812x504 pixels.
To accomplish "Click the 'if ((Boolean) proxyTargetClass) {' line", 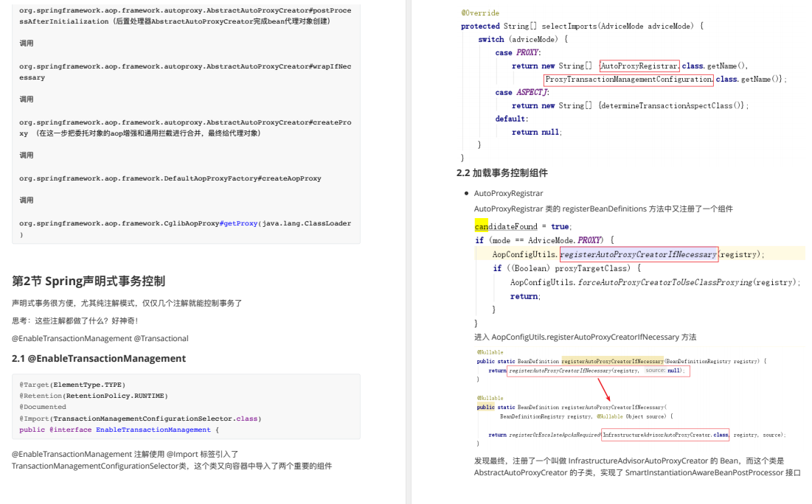I will pos(567,268).
